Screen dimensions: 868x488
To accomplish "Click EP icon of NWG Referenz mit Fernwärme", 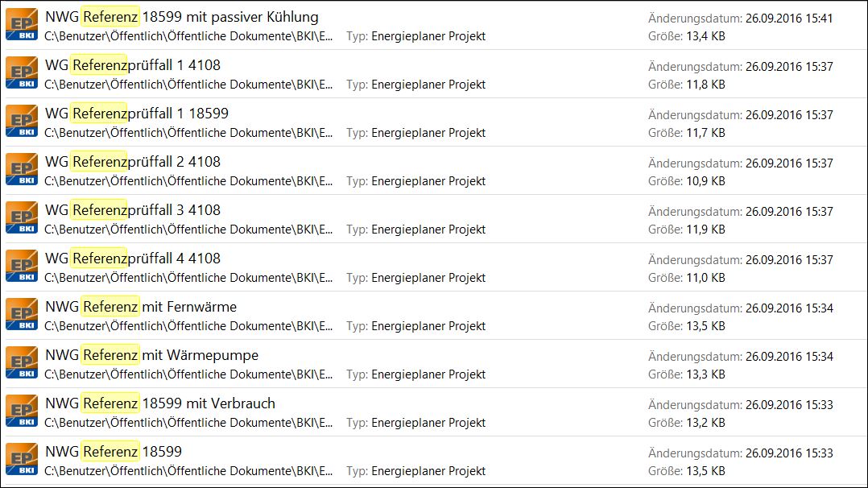I will pos(22,314).
